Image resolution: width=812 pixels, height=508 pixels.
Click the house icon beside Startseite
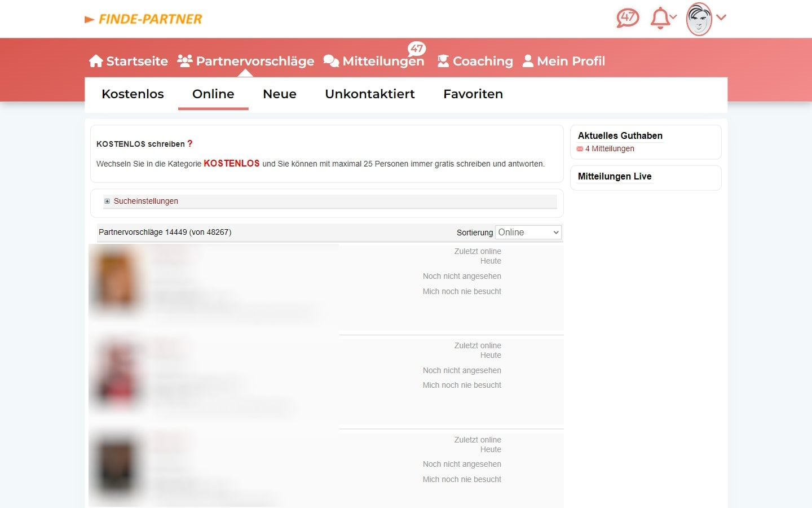coord(95,60)
